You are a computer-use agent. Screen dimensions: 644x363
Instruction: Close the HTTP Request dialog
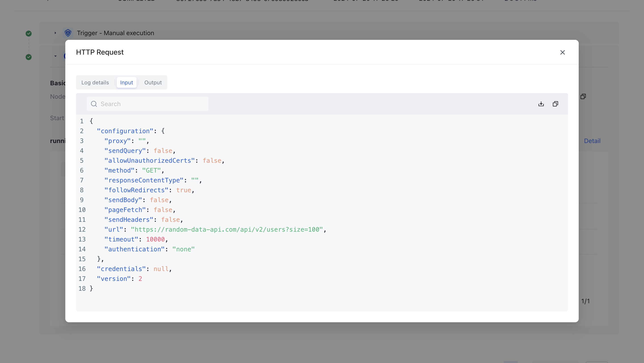tap(562, 52)
